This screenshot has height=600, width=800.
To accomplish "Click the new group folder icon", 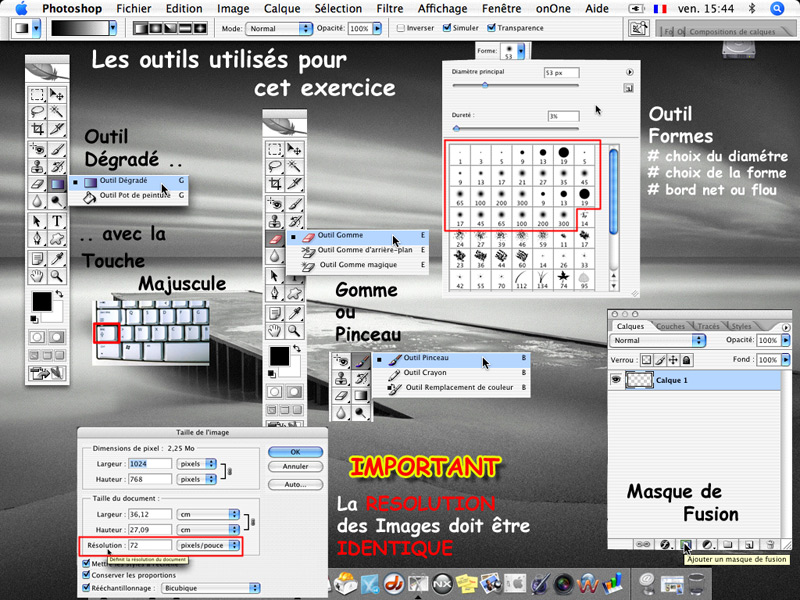I will click(x=728, y=544).
